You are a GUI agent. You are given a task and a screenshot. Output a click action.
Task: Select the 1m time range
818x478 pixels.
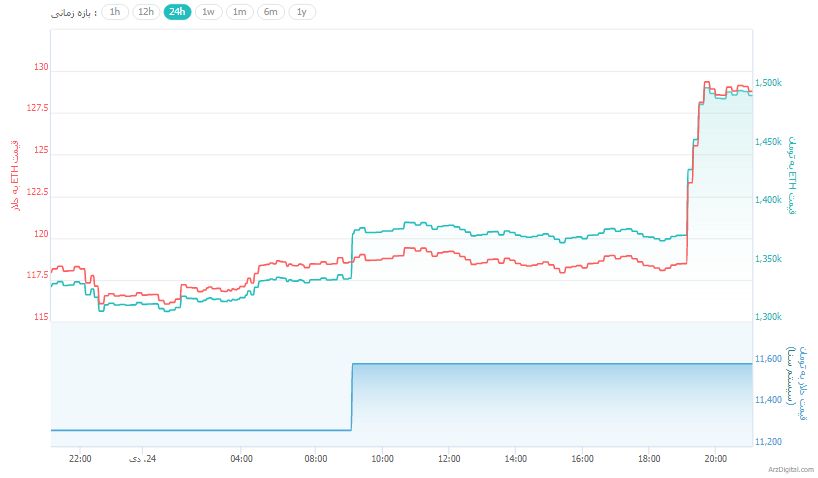[239, 12]
